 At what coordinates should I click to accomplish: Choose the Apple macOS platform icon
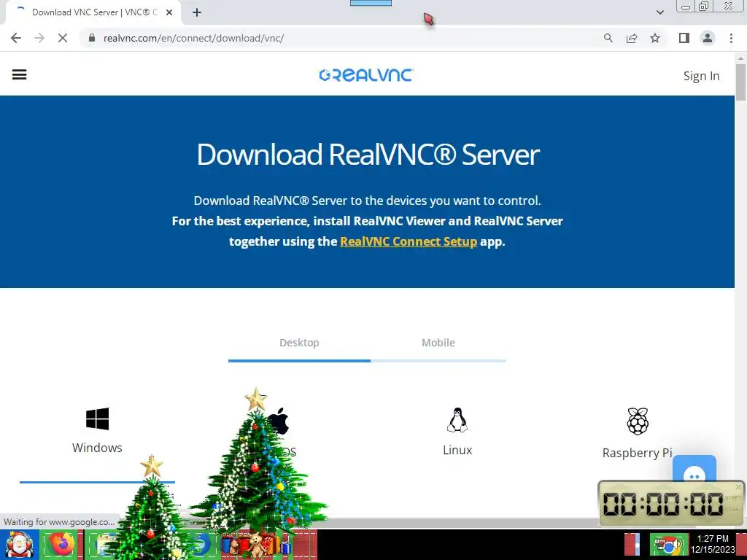tap(279, 421)
